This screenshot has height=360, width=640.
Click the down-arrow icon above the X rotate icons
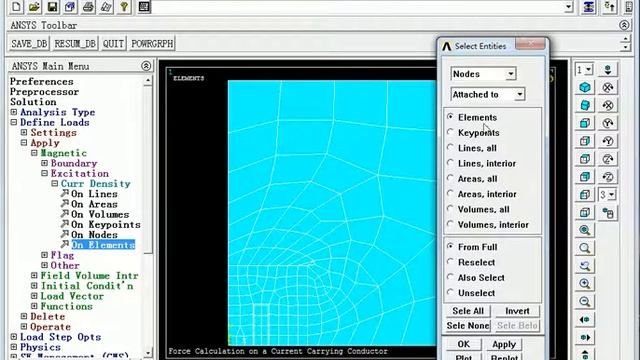[x=608, y=69]
